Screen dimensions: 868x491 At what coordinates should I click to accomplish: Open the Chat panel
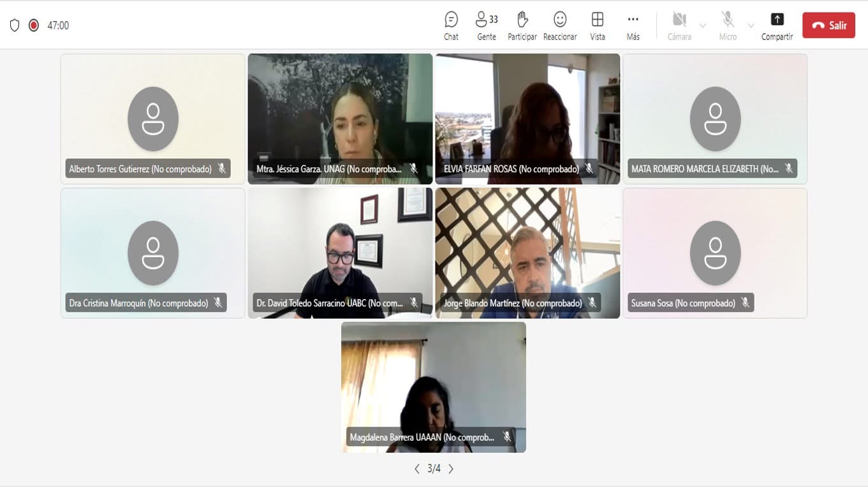451,26
